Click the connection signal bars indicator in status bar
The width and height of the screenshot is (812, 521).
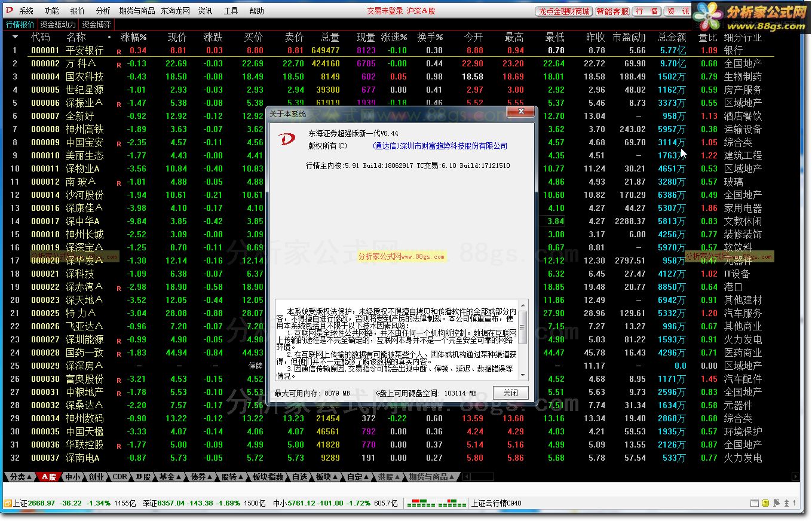437,503
